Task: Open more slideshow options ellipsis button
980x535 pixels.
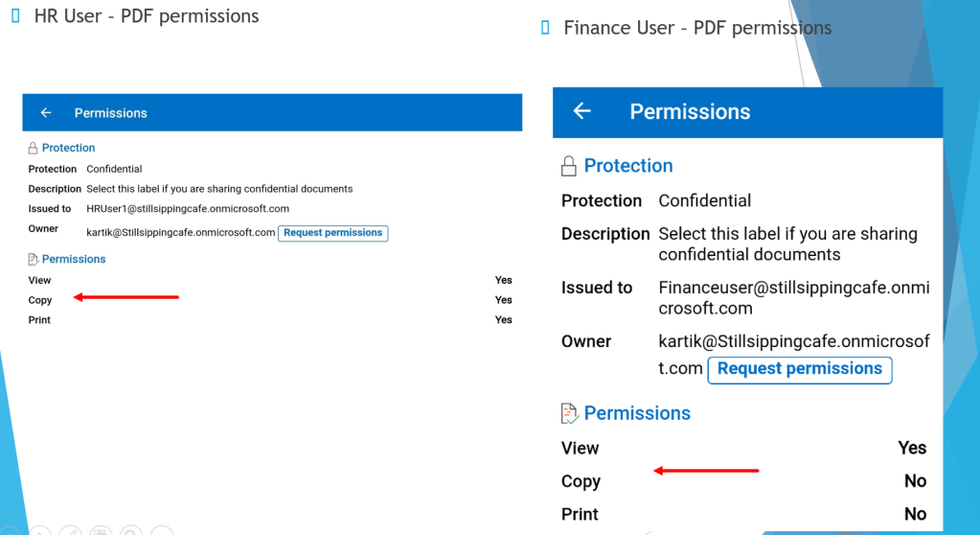Action: [162, 530]
